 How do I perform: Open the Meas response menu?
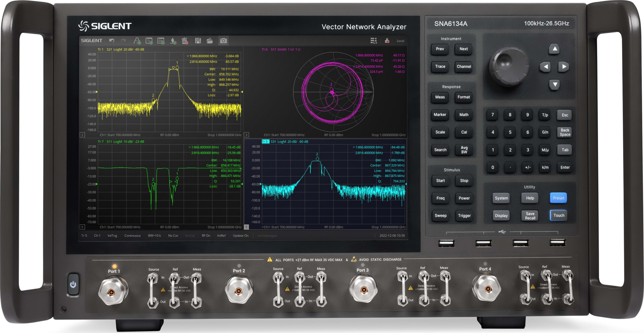pos(440,97)
